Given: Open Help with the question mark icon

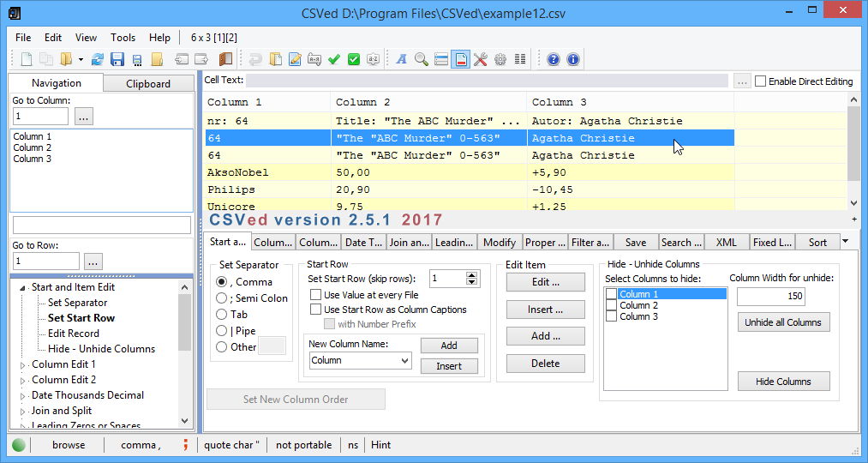Looking at the screenshot, I should tap(554, 59).
